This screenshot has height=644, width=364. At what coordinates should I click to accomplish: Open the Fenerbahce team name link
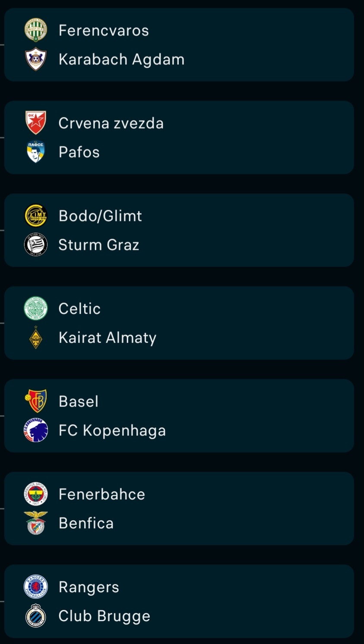(x=102, y=494)
